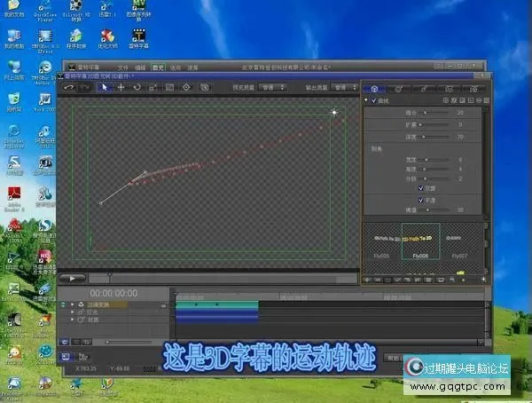Select the arrow selection tool
532x403 pixels.
[x=104, y=88]
